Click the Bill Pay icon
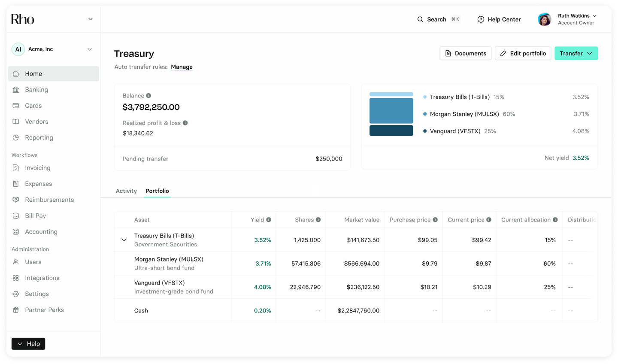 16,215
